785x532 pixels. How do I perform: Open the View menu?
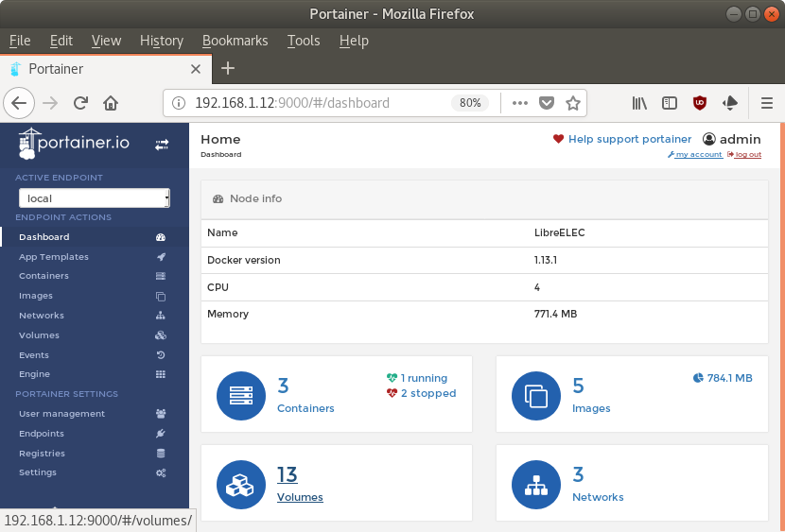(x=106, y=41)
